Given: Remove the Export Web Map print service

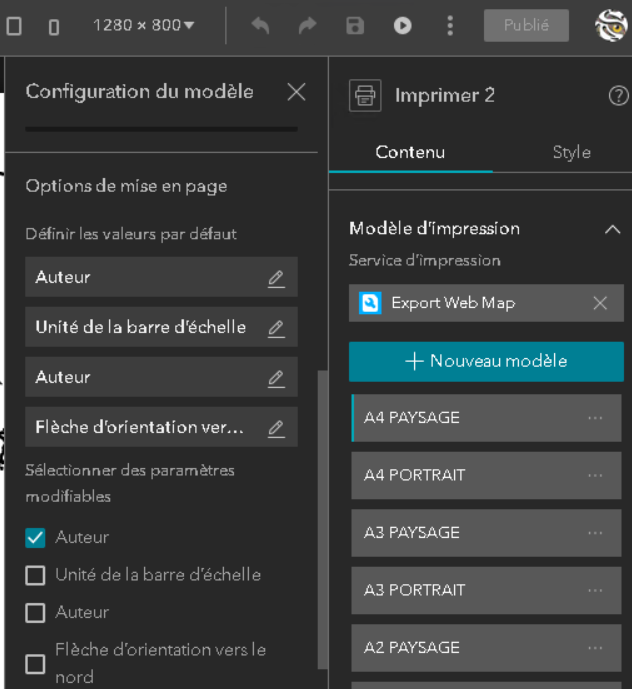Looking at the screenshot, I should [x=600, y=303].
